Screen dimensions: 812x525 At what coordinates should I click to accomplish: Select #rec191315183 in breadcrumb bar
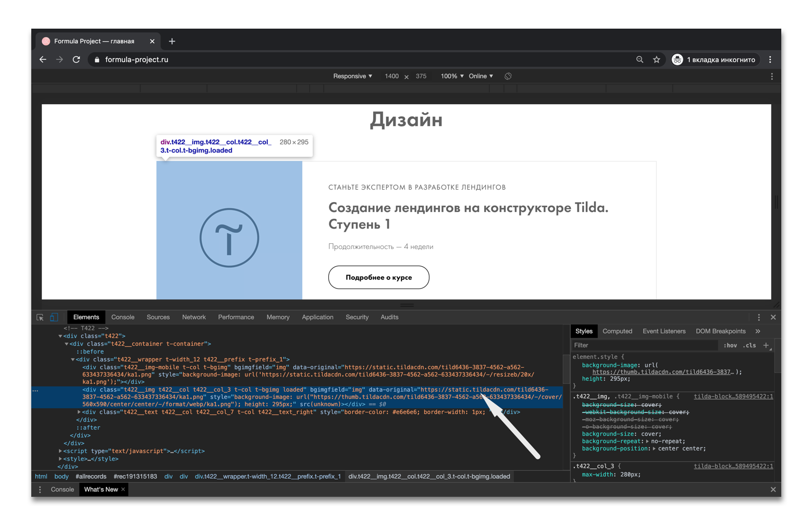(135, 477)
